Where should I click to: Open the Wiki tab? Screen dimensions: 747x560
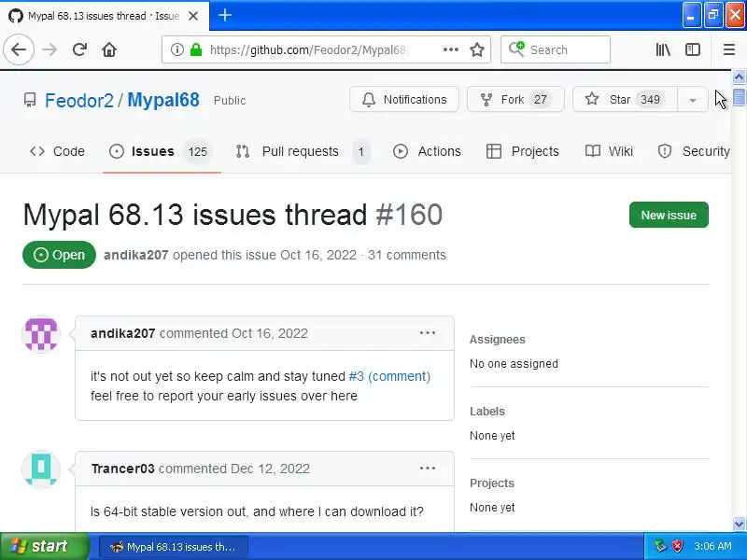610,151
